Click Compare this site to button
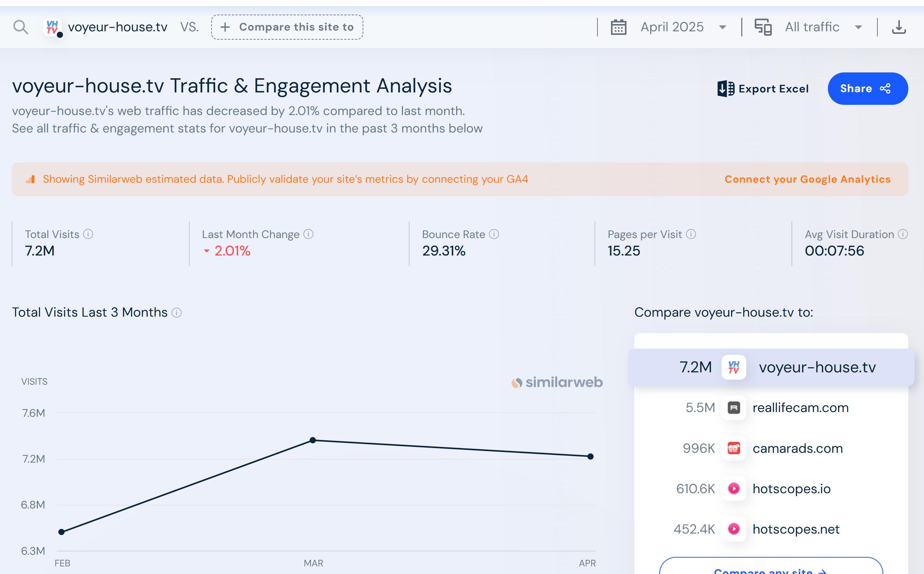Screen dimensions: 924x574 287,27
